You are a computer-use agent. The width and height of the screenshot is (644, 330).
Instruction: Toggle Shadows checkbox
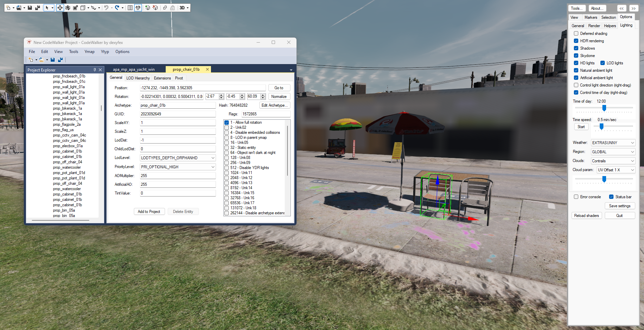[x=576, y=48]
